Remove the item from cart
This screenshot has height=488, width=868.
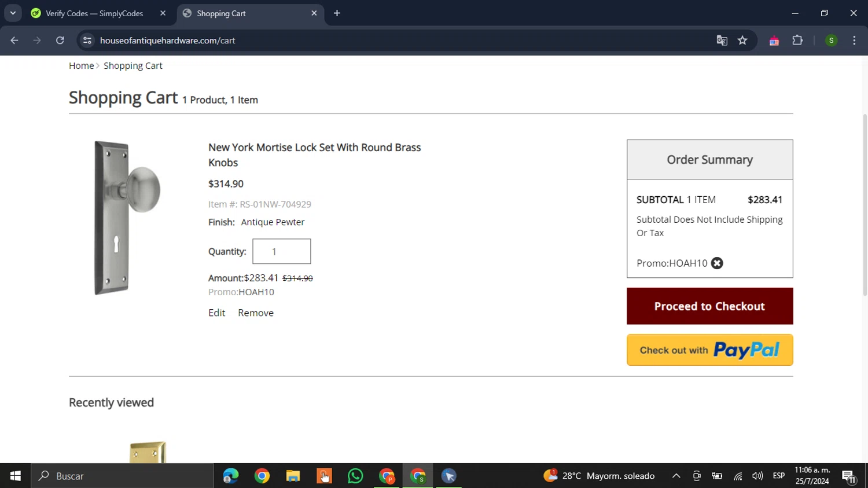click(256, 313)
